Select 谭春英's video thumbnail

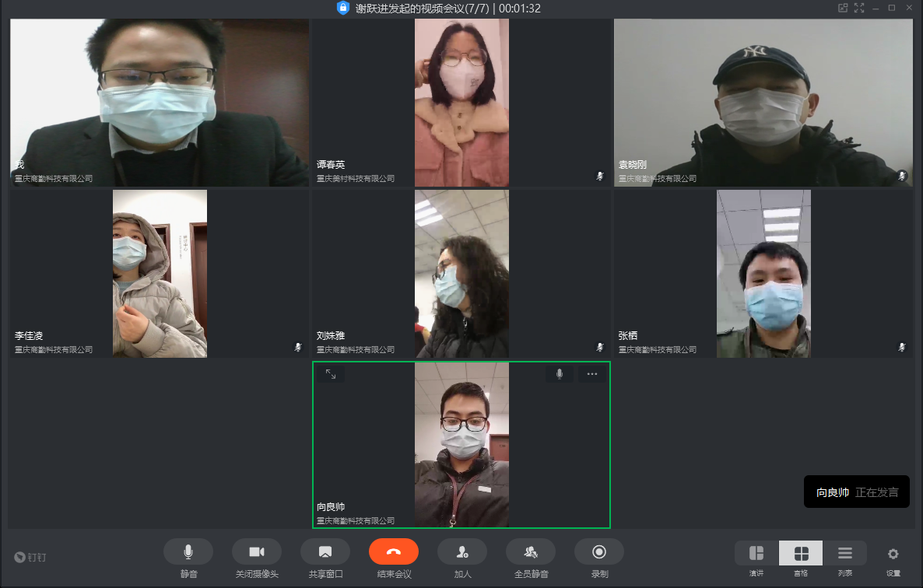point(461,103)
